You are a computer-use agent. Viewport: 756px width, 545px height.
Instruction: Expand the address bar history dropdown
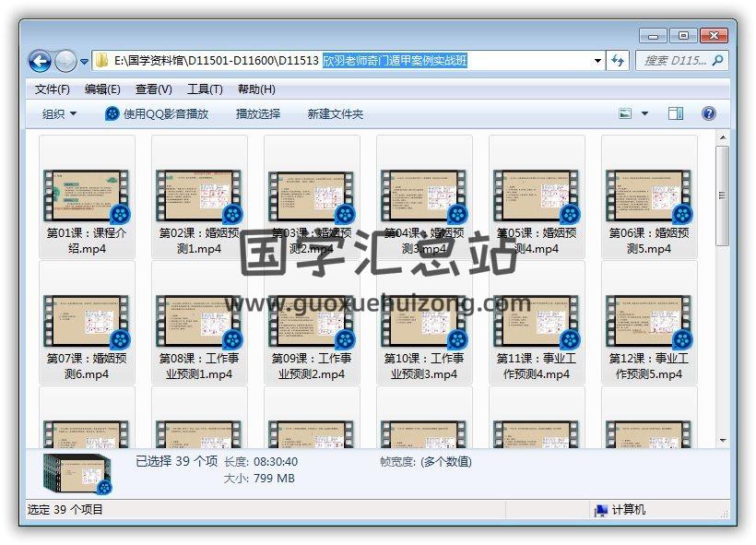click(597, 61)
